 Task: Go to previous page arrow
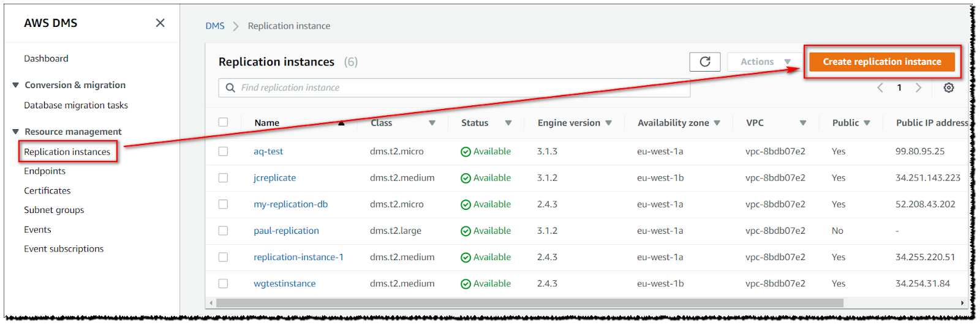click(880, 88)
